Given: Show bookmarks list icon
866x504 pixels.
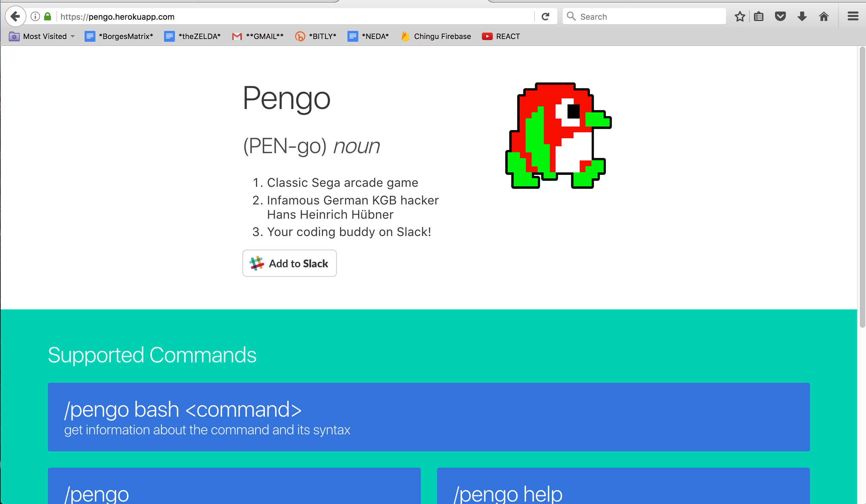Looking at the screenshot, I should (759, 17).
